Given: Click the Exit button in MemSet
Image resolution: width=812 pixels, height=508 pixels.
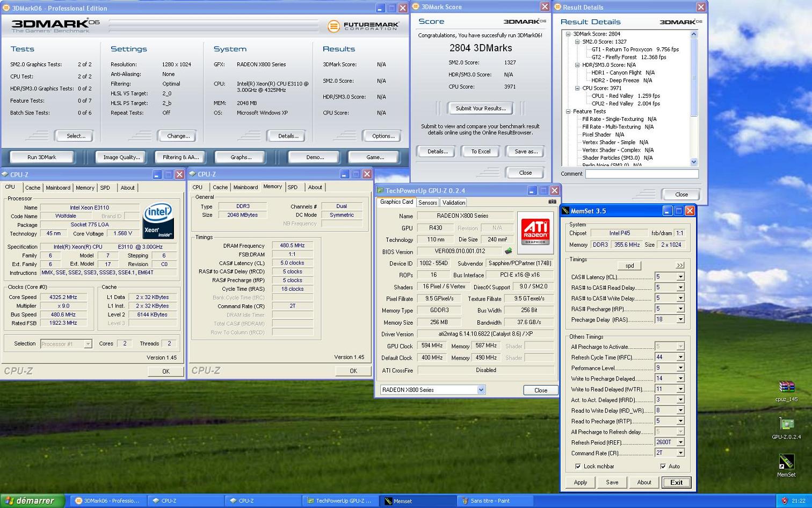Looking at the screenshot, I should coord(676,482).
